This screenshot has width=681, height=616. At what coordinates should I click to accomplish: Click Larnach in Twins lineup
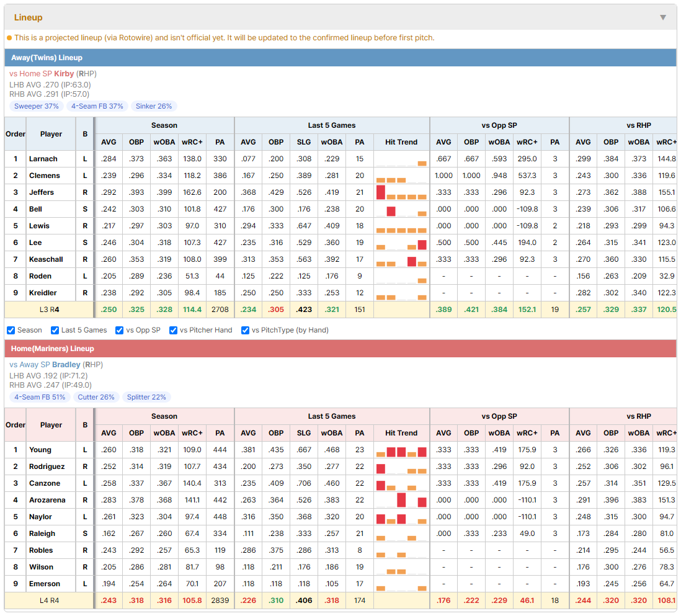pyautogui.click(x=43, y=159)
